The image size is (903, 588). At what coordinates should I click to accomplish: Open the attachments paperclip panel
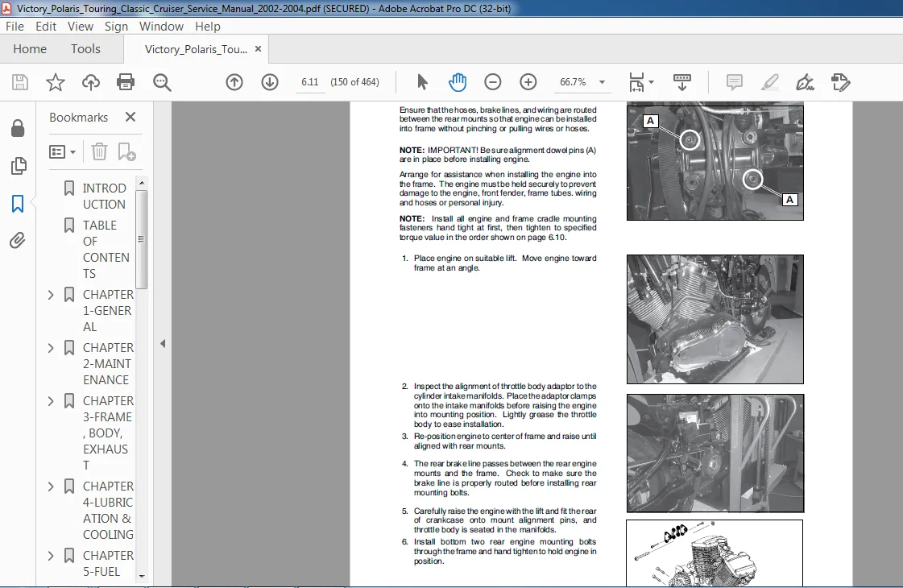click(18, 240)
